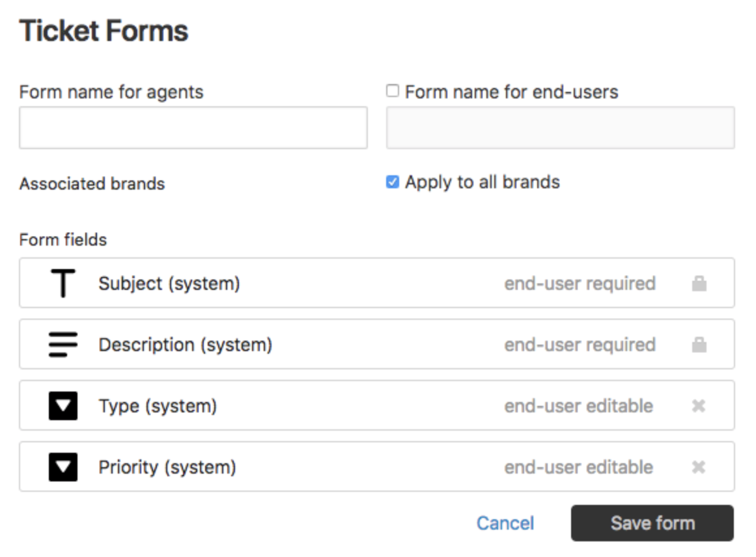The image size is (756, 557).
Task: Remove the Type field using its X icon
Action: click(x=699, y=405)
